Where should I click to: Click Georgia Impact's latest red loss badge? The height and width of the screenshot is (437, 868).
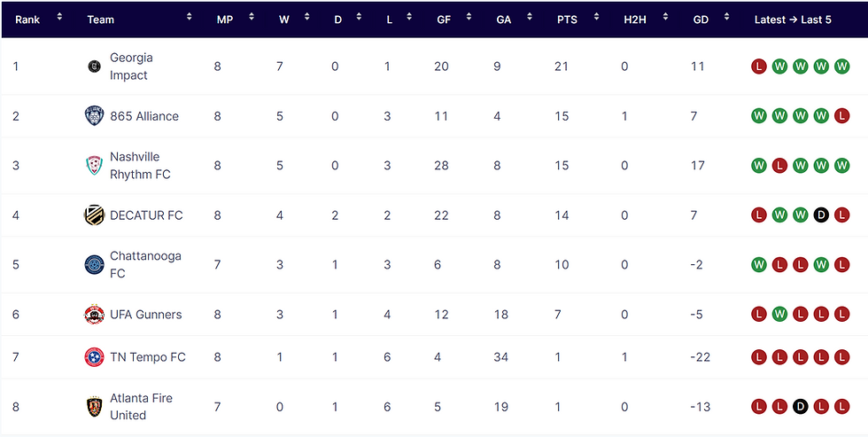coord(758,66)
